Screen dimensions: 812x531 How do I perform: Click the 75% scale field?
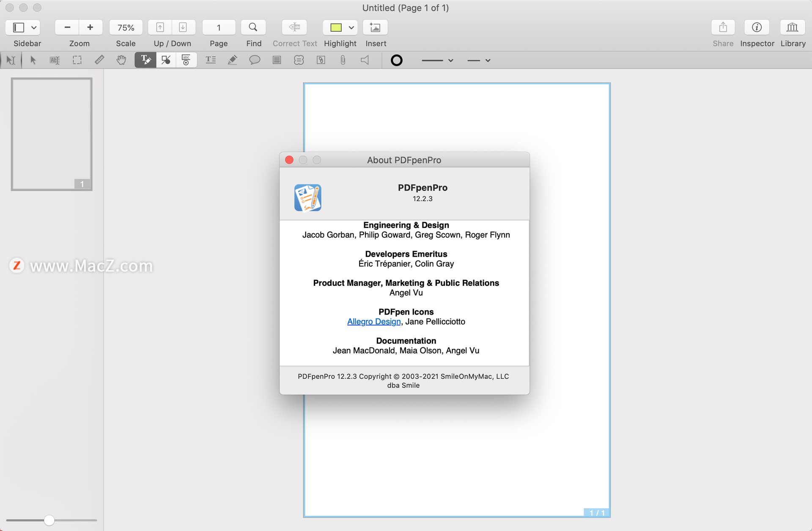(126, 27)
